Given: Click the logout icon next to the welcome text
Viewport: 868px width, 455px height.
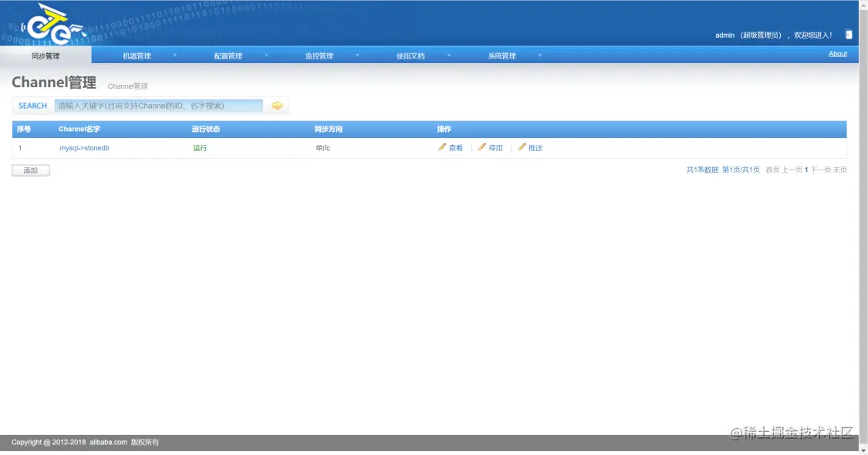Looking at the screenshot, I should pos(849,35).
